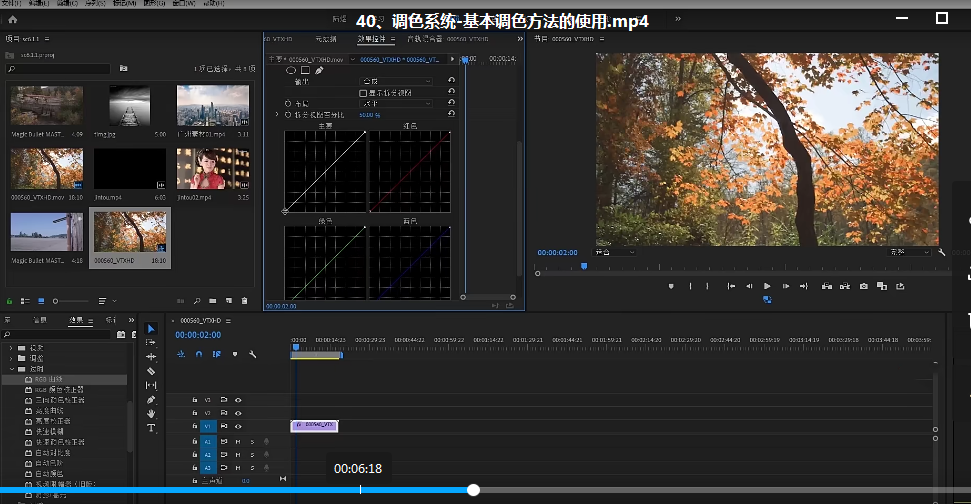Open Program monitor settings wrench

tap(941, 252)
